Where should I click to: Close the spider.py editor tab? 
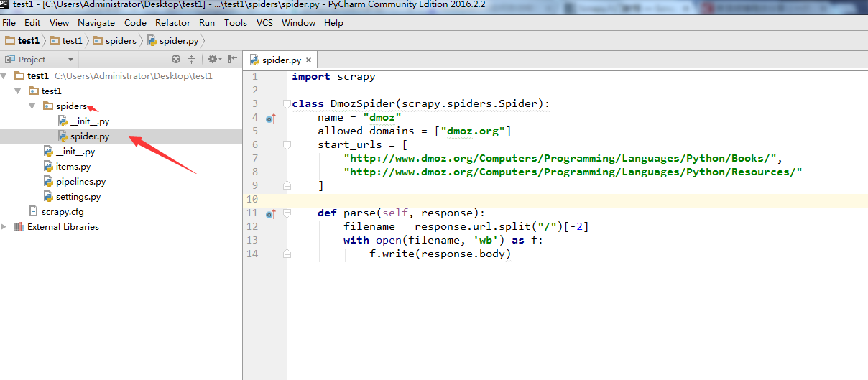tap(308, 60)
